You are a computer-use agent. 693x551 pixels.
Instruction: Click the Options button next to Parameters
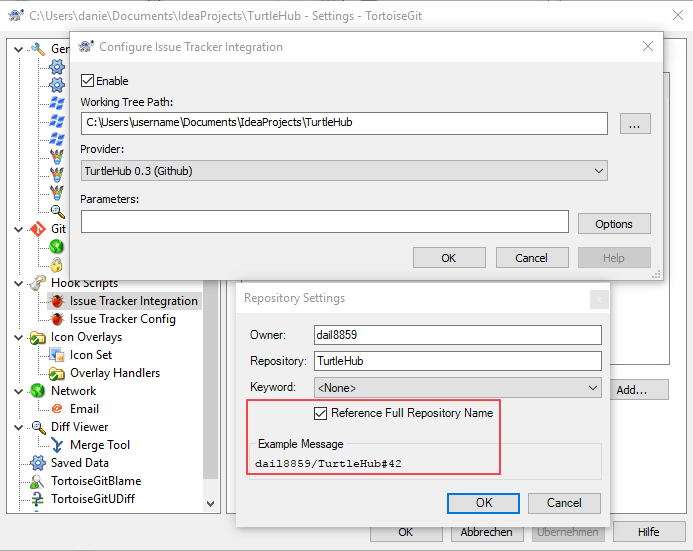point(614,224)
